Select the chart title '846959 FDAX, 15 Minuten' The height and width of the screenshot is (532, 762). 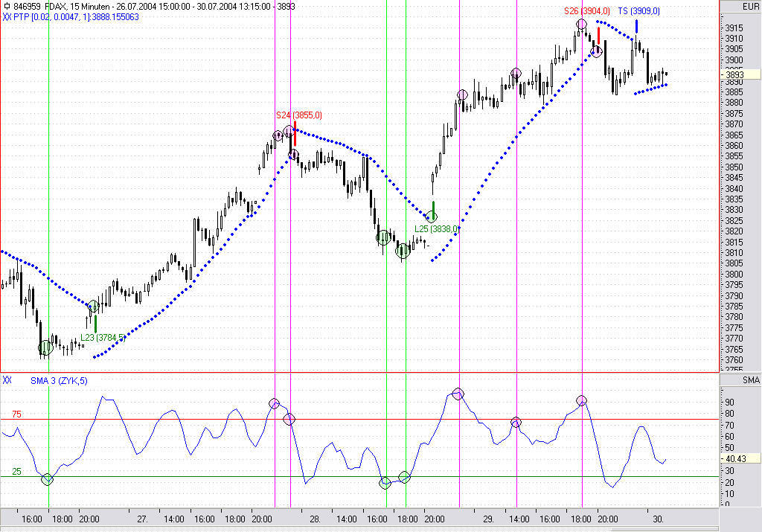click(61, 7)
